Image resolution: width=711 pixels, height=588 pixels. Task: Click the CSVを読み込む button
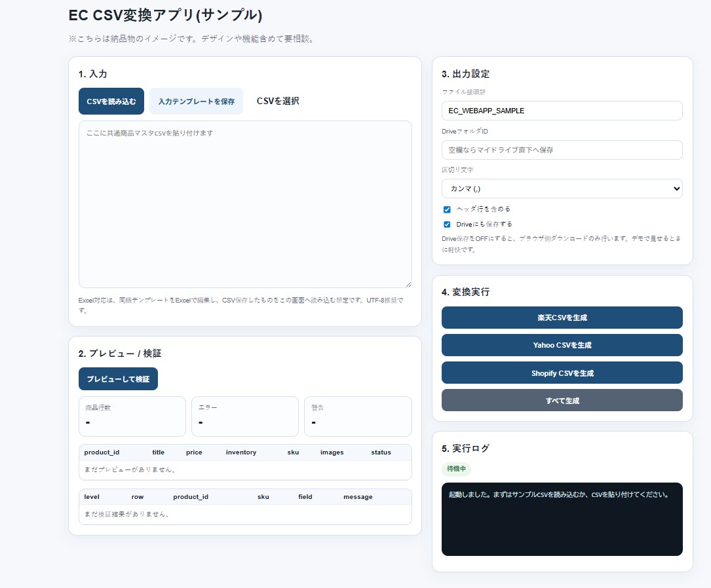(x=111, y=101)
